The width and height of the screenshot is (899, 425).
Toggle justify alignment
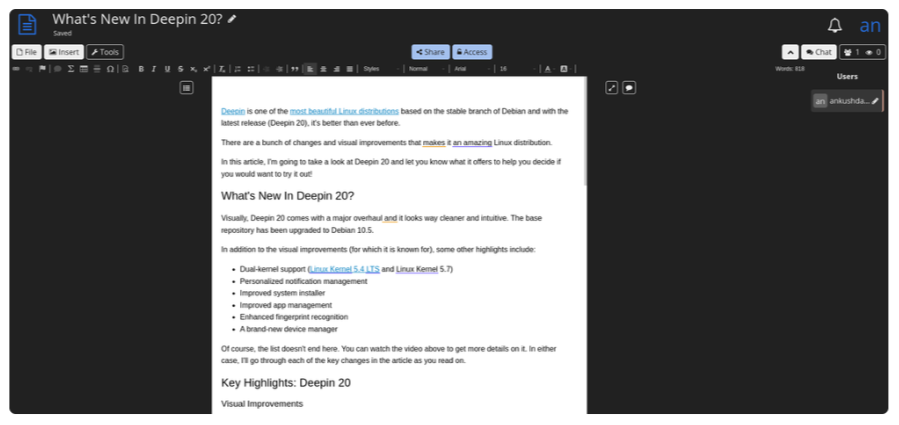tap(350, 69)
